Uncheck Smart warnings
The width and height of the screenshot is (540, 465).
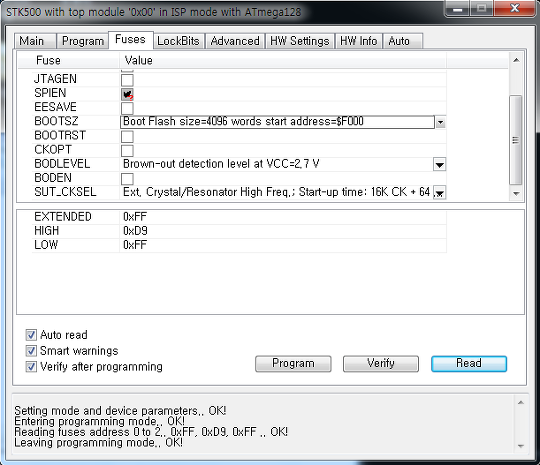click(31, 351)
